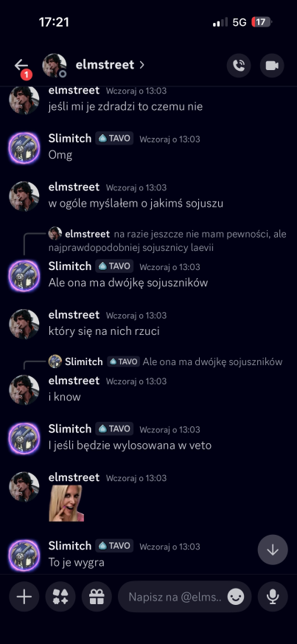The image size is (297, 644).
Task: Open Slimitch avatar beside 'To je wygra'
Action: pos(24,555)
